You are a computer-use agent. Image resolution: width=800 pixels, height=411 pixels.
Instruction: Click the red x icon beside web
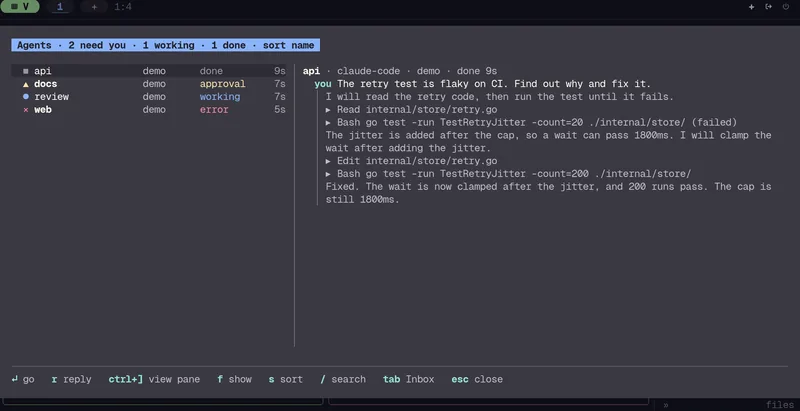(x=26, y=110)
